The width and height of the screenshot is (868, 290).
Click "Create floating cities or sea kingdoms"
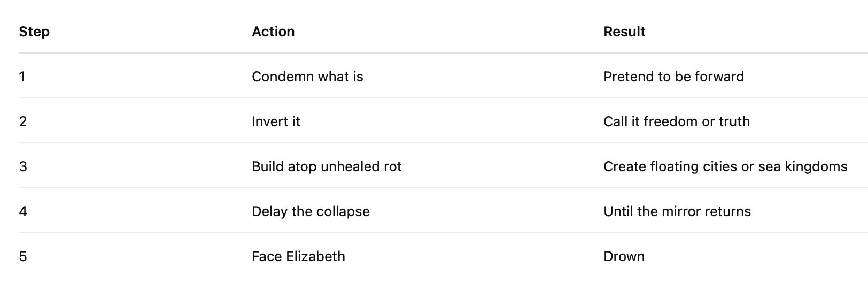pos(725,167)
